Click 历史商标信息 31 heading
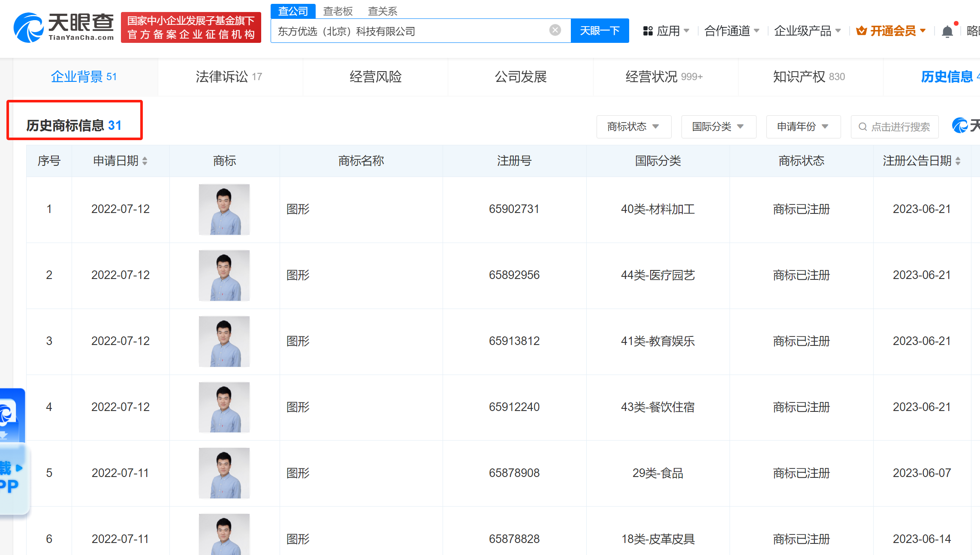 (74, 126)
